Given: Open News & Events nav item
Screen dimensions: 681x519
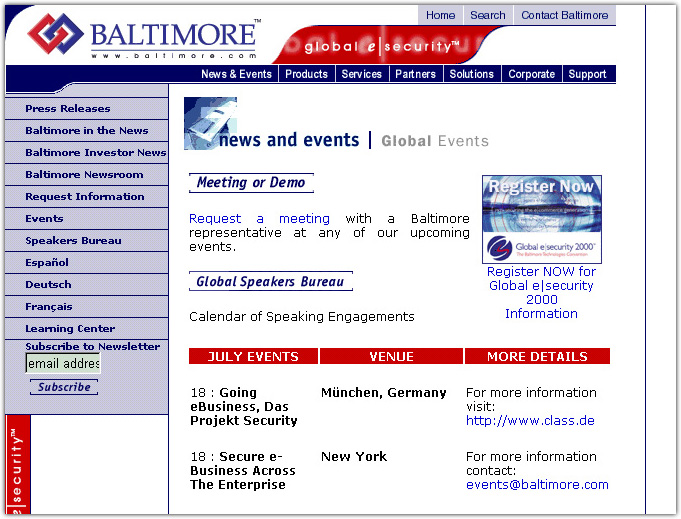Looking at the screenshot, I should point(236,74).
